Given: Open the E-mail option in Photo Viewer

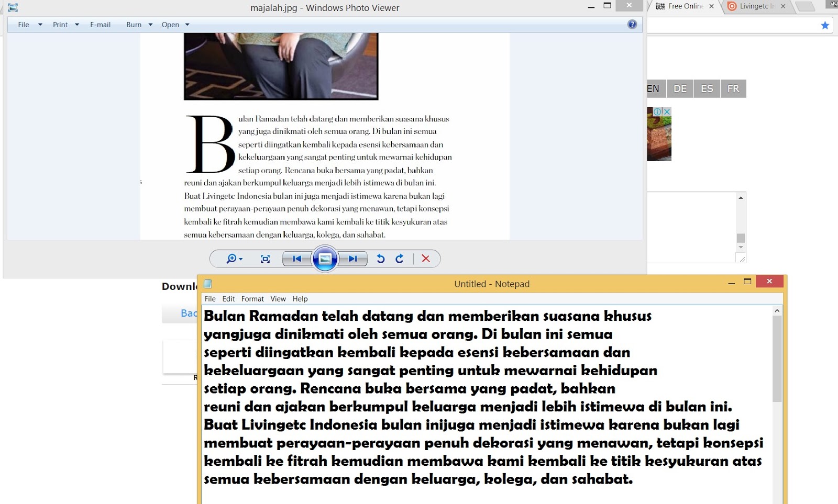Looking at the screenshot, I should [100, 24].
